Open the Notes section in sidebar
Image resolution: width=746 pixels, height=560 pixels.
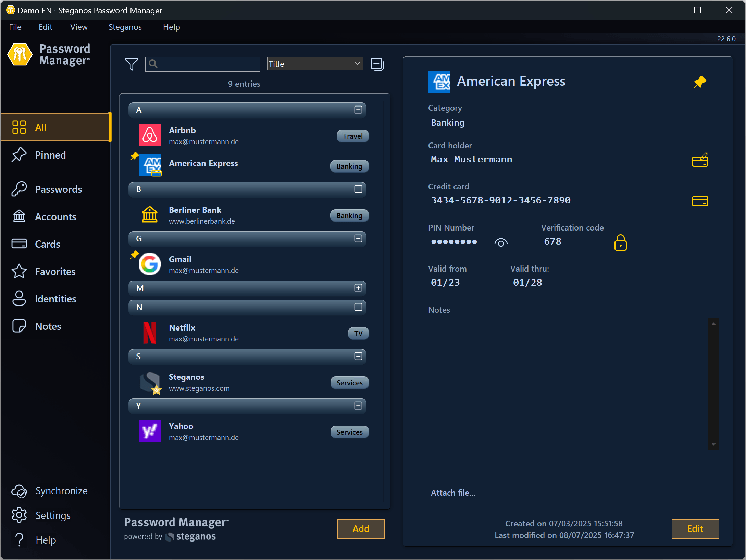tap(48, 326)
